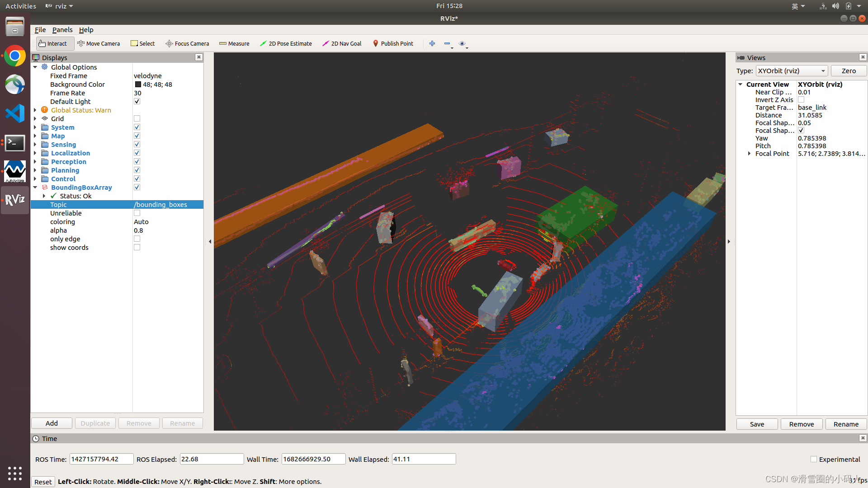Click the coloring value Auto

[141, 221]
